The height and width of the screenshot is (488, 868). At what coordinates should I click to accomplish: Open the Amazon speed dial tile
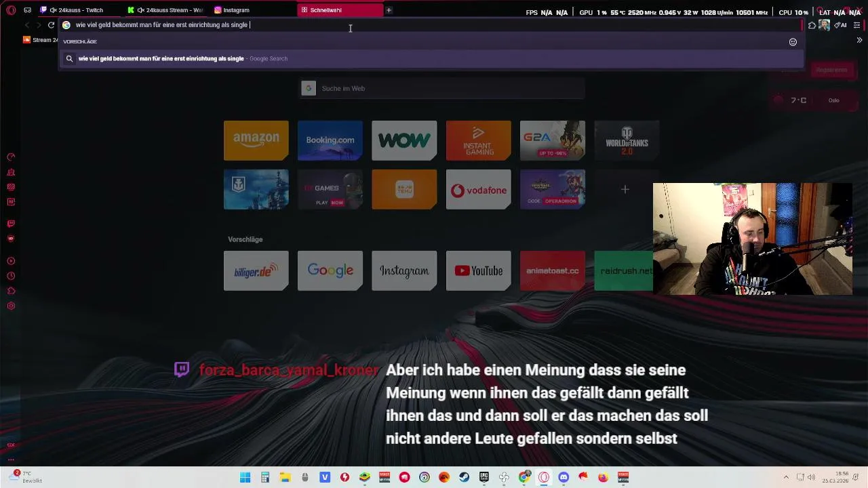pyautogui.click(x=256, y=140)
